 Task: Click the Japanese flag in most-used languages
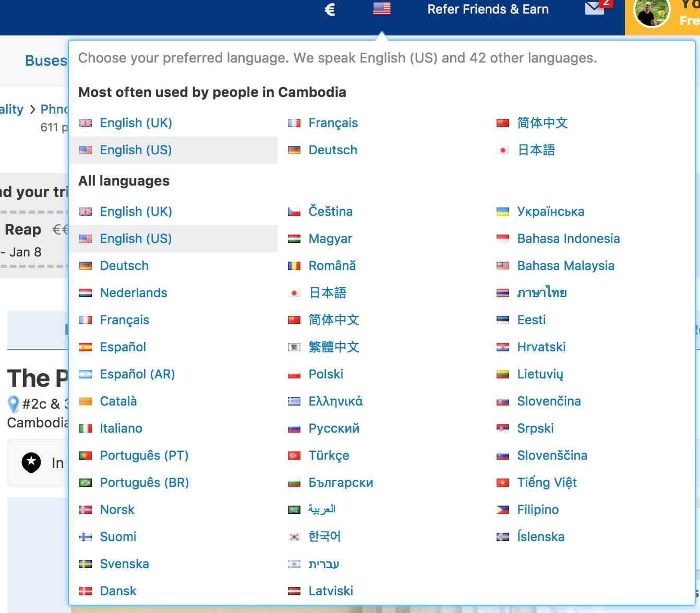point(502,150)
